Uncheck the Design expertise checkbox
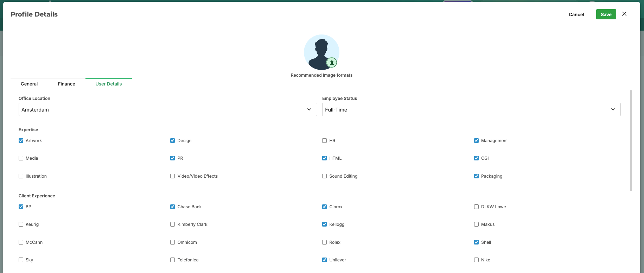The image size is (644, 273). [172, 141]
